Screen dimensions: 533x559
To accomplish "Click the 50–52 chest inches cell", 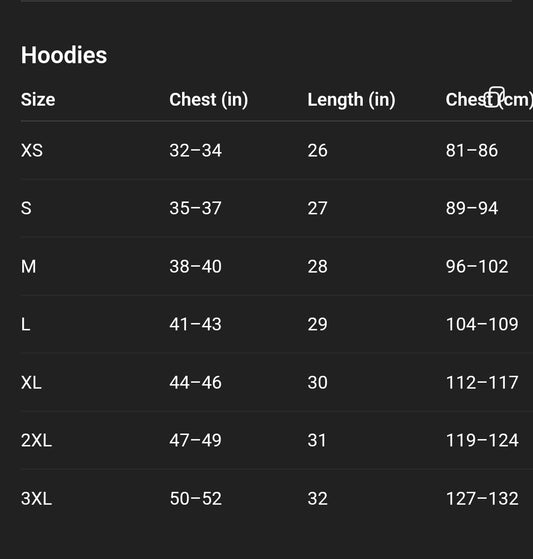I will tap(195, 498).
